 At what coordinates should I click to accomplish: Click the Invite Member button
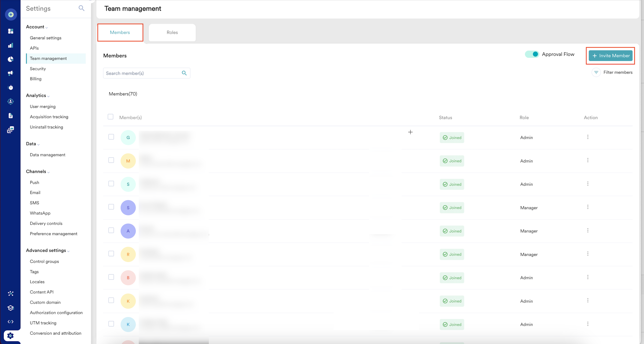pos(610,56)
